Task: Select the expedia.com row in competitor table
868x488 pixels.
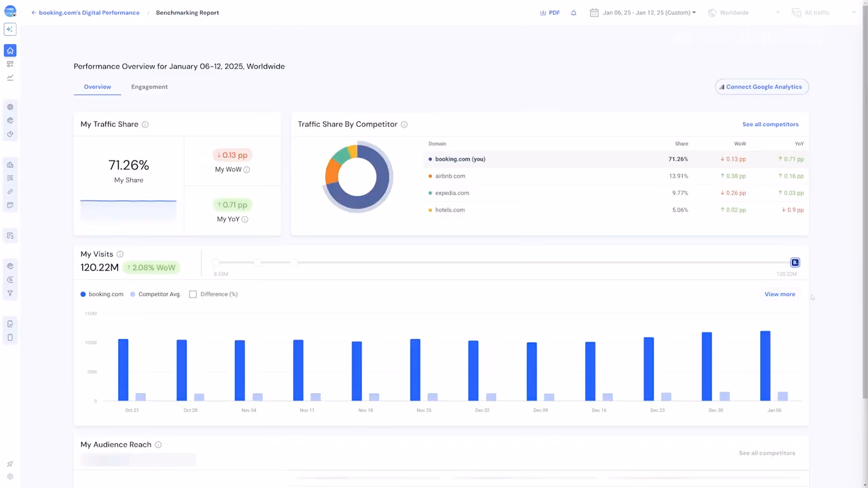Action: (616, 193)
